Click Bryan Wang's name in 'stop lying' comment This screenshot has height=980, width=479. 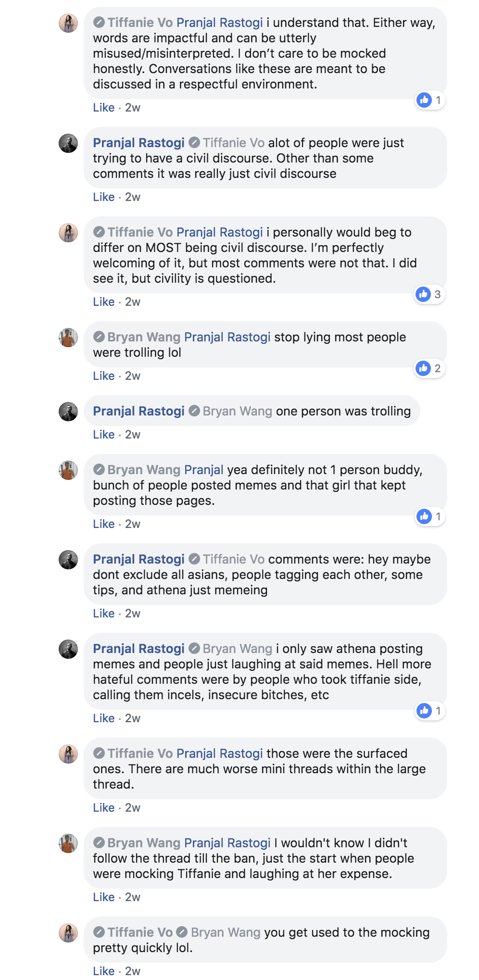point(144,337)
